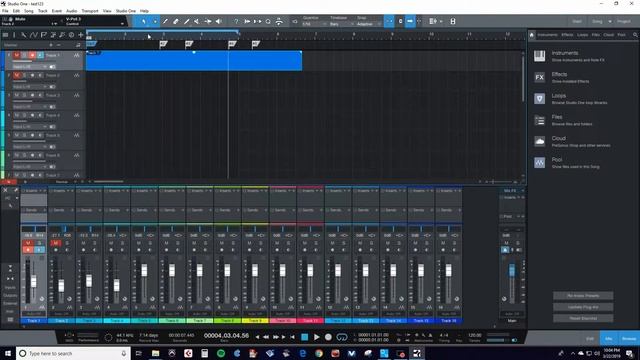This screenshot has height=360, width=640.
Task: Click the Stop button in transport
Action: [x=304, y=337]
